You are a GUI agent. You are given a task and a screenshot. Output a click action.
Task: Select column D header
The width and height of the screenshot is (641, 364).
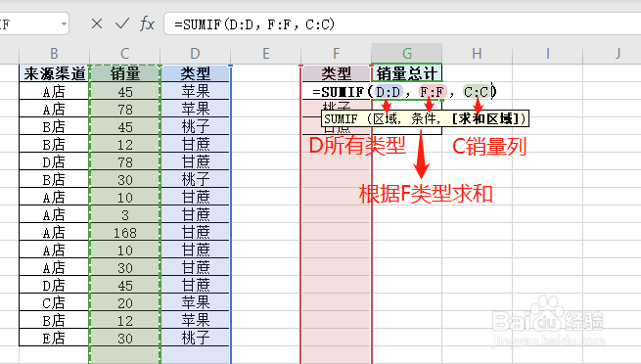(196, 54)
